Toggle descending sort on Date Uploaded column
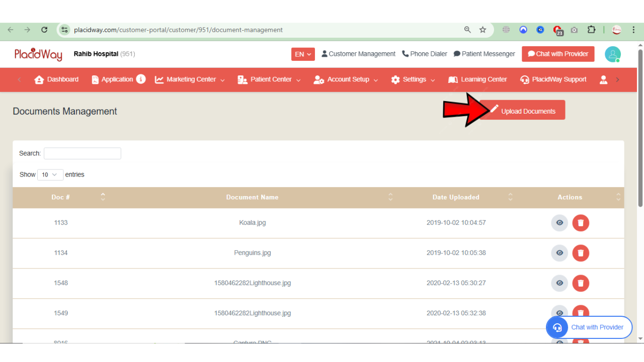This screenshot has width=644, height=362. click(510, 199)
